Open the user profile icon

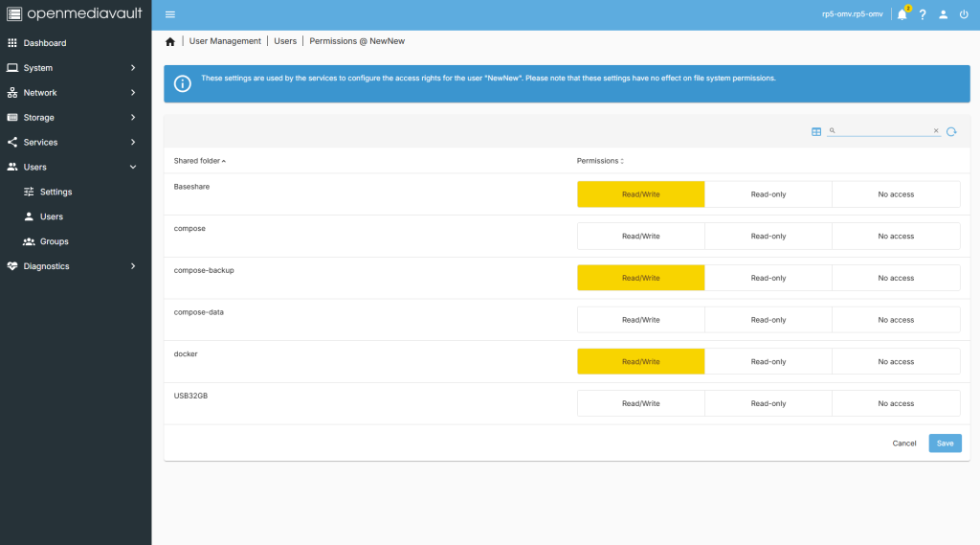pos(944,14)
